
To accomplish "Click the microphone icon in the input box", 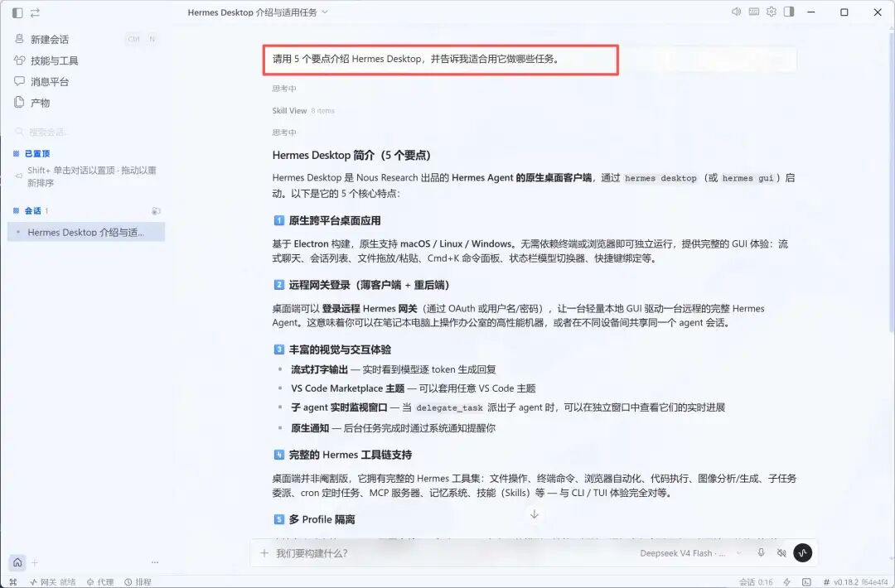I will [761, 552].
